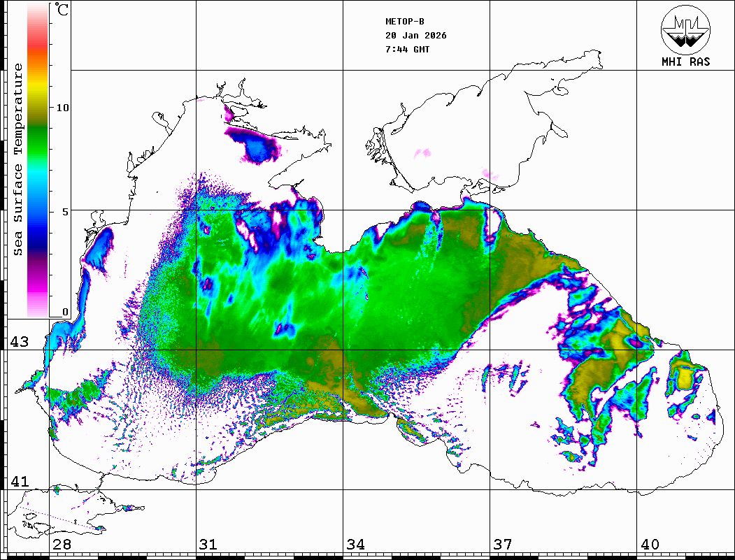Screen dimensions: 735x560
Task: Click the latitude 43 axis label
Action: pyautogui.click(x=19, y=342)
